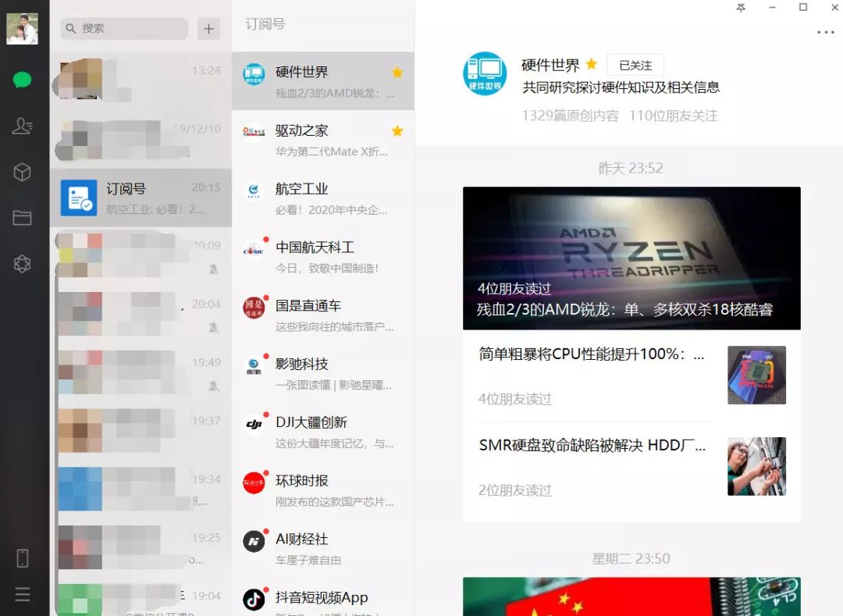Click the phone icon near bottom sidebar

21,557
